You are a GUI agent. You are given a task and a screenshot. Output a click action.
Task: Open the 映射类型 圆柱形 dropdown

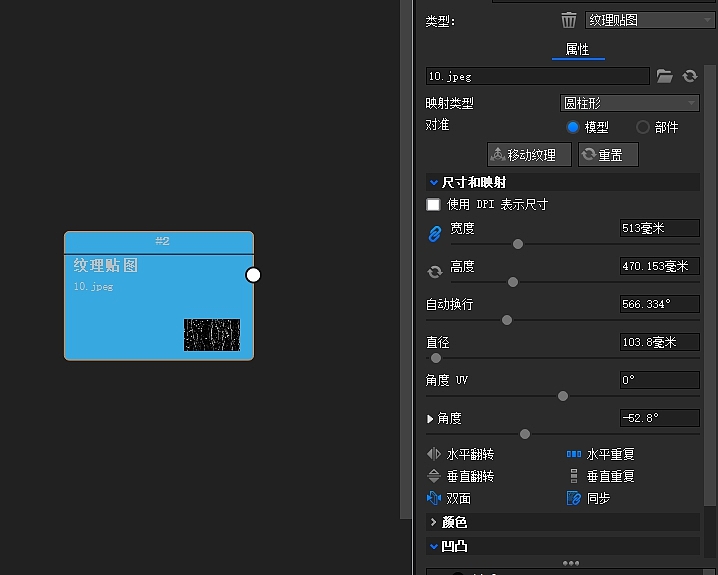pos(630,103)
